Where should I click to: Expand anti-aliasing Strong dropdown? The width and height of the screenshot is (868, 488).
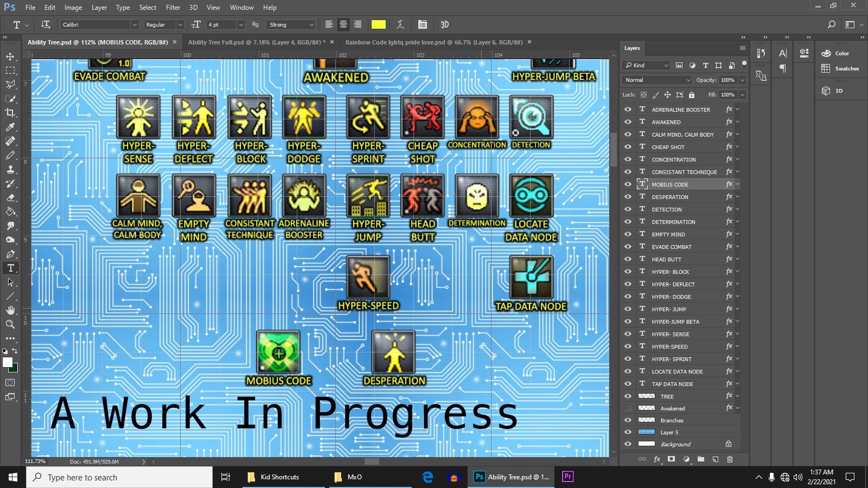pyautogui.click(x=311, y=25)
